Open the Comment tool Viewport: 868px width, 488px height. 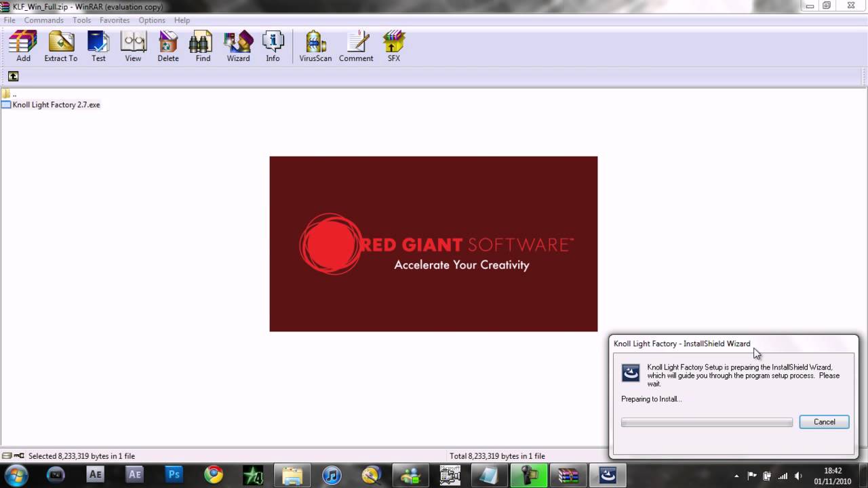(356, 46)
